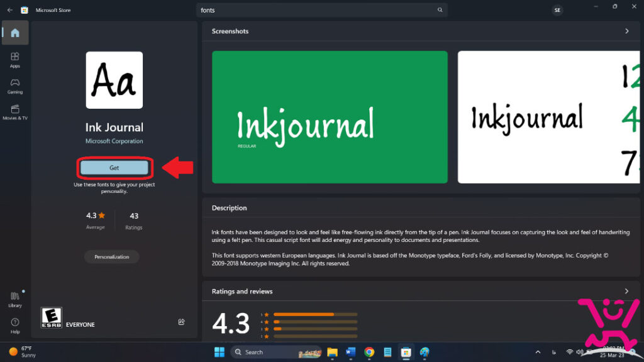
Task: Click the ESRB Everyone rating badge
Action: (x=52, y=317)
